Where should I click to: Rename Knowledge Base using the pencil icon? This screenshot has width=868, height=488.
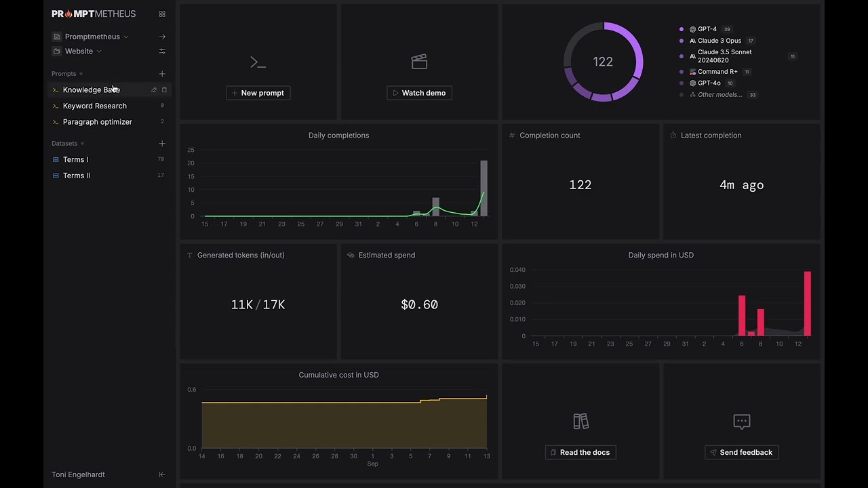tap(154, 90)
